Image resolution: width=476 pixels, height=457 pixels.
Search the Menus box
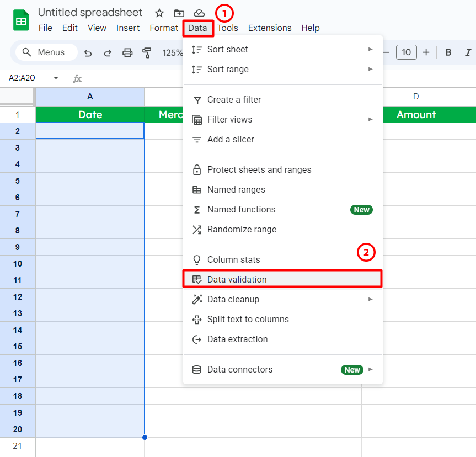click(47, 52)
